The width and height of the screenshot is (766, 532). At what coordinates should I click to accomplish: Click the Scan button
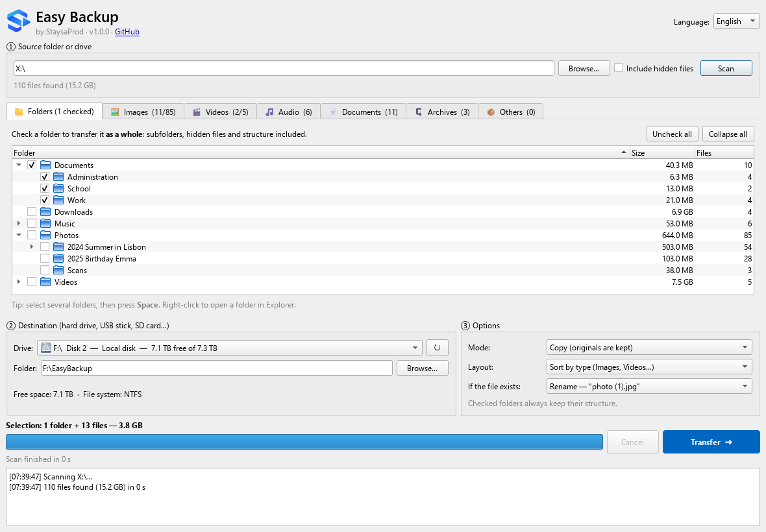pyautogui.click(x=726, y=68)
